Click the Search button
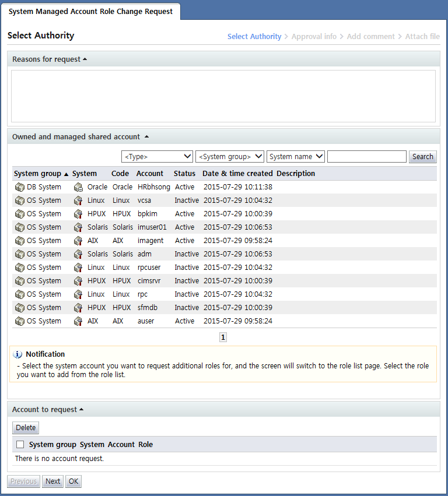 tap(422, 156)
